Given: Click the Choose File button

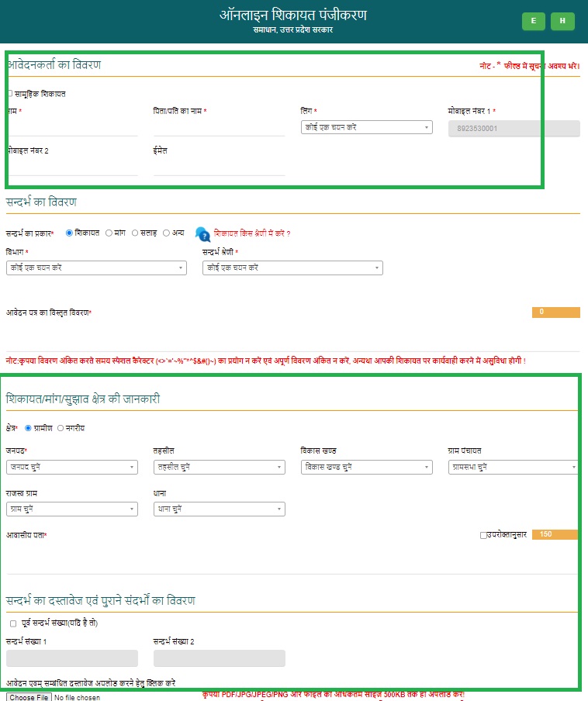Looking at the screenshot, I should click(x=29, y=697).
